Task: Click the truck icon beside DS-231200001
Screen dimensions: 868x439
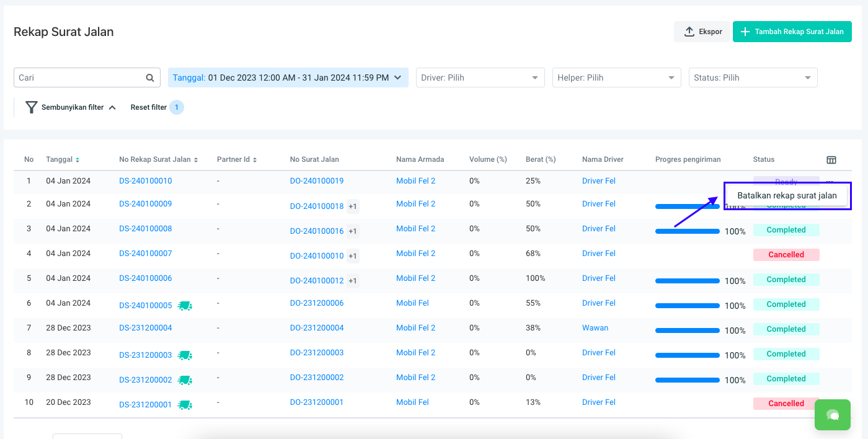Action: 185,405
